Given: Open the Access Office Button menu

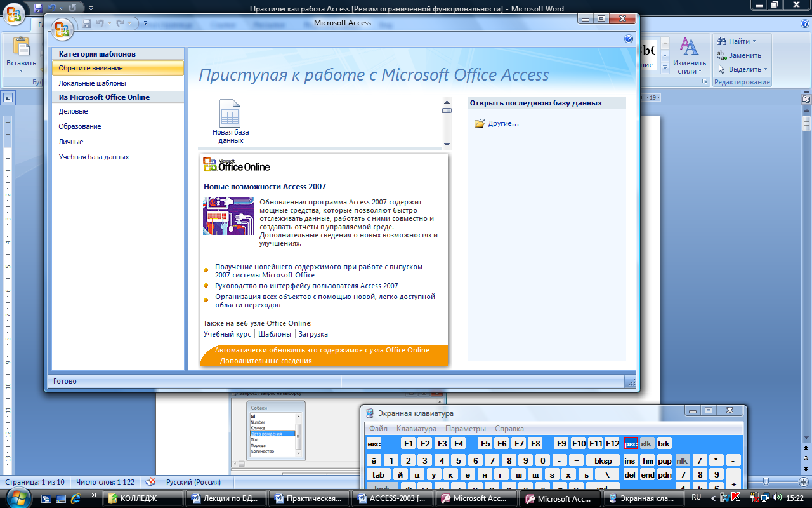Looking at the screenshot, I should [x=62, y=30].
